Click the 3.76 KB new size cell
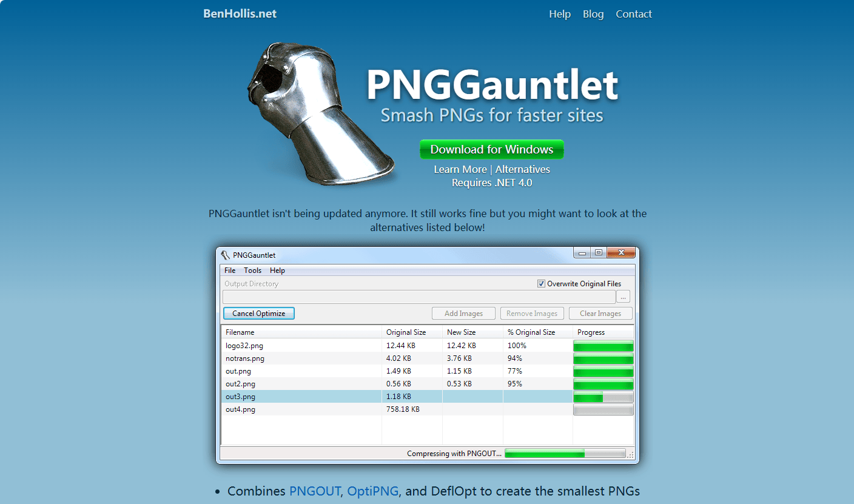Image resolution: width=854 pixels, height=504 pixels. point(459,358)
